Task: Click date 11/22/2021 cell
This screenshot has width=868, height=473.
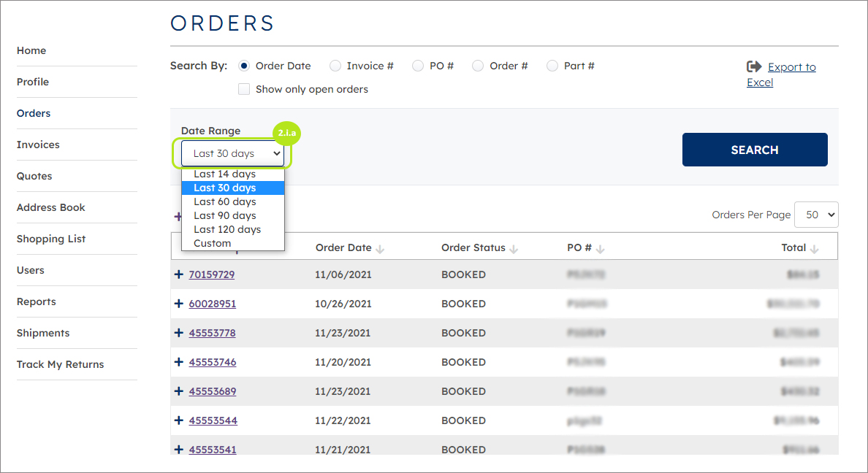Action: 343,420
